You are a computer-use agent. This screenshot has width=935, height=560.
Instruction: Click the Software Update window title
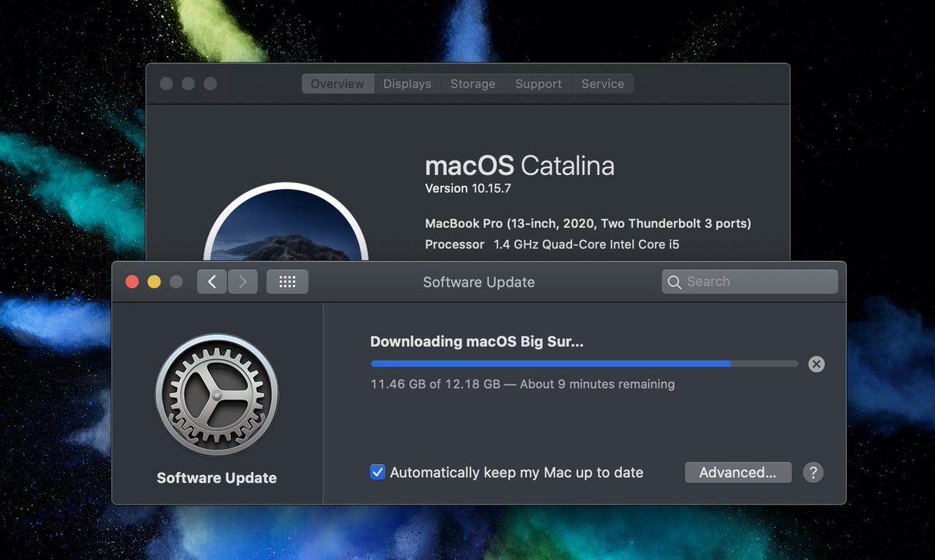(478, 282)
